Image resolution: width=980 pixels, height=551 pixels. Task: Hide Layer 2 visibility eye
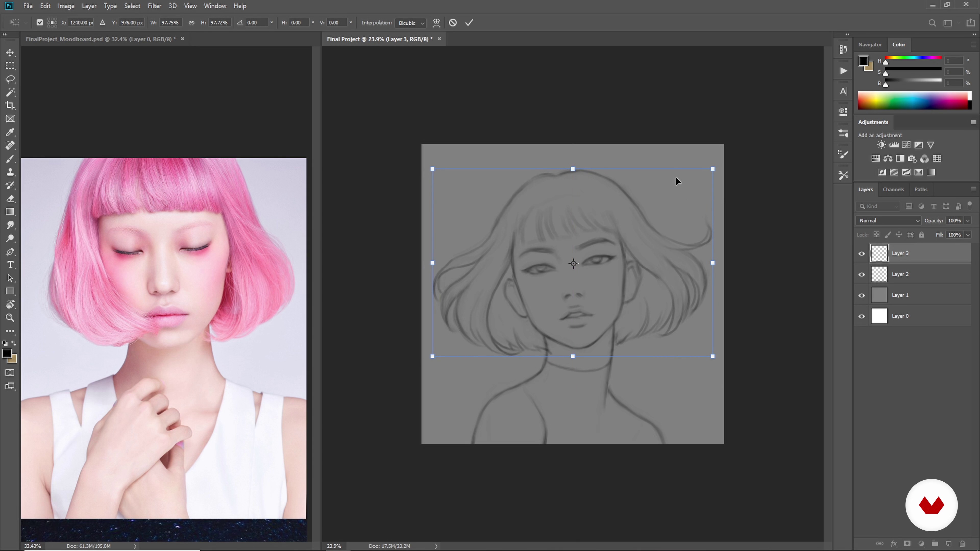pos(862,274)
